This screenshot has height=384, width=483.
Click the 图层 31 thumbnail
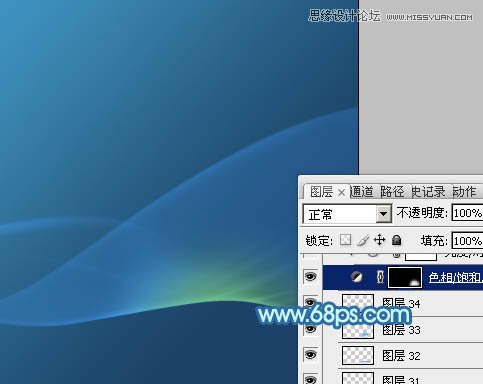coord(358,378)
